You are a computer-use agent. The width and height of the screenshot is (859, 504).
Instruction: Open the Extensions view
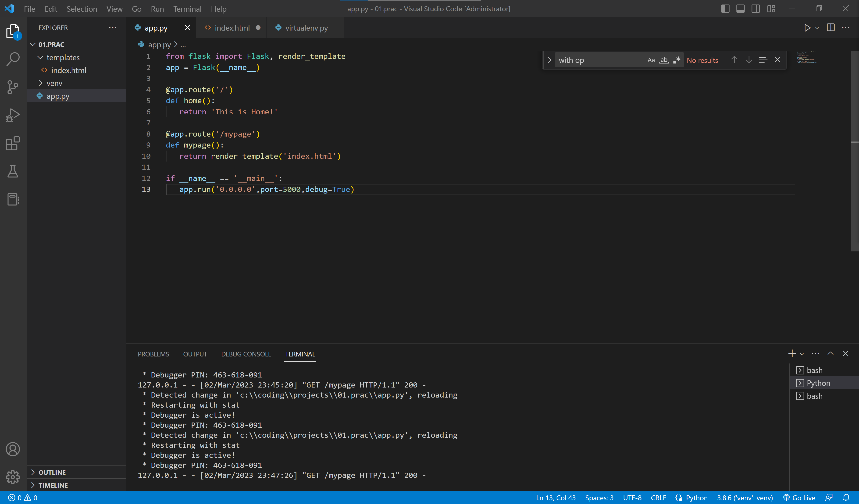(13, 143)
